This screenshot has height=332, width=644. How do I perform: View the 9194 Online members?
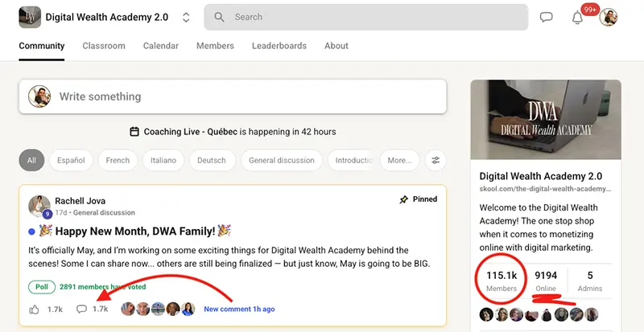546,281
